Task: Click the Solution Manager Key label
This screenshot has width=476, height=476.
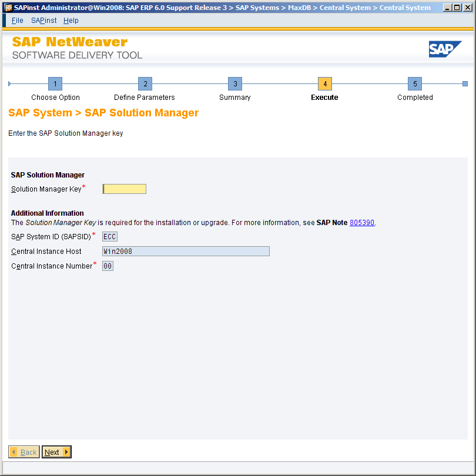Action: coord(46,189)
